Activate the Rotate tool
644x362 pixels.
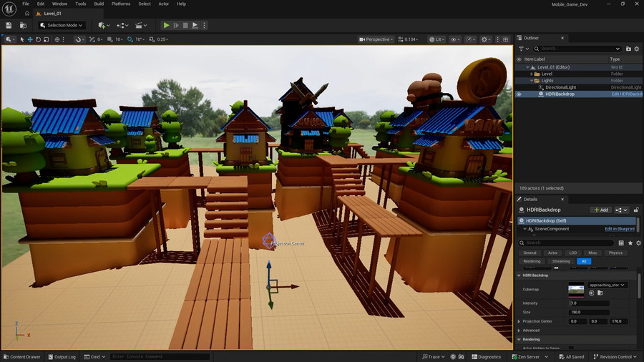[x=38, y=39]
